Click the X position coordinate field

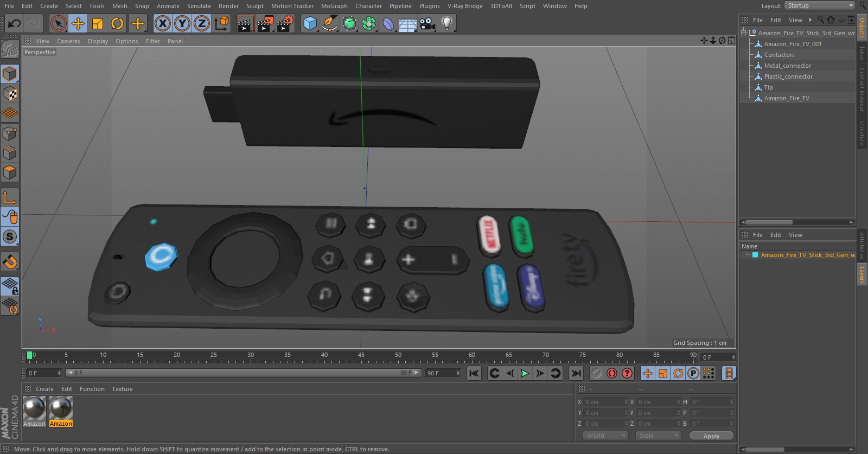605,402
